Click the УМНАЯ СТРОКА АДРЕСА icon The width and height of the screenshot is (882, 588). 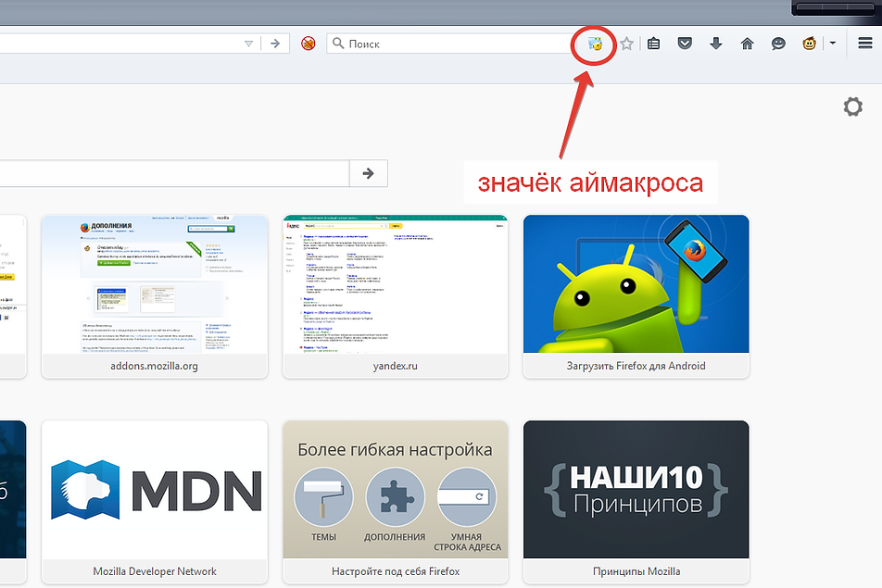(x=467, y=497)
